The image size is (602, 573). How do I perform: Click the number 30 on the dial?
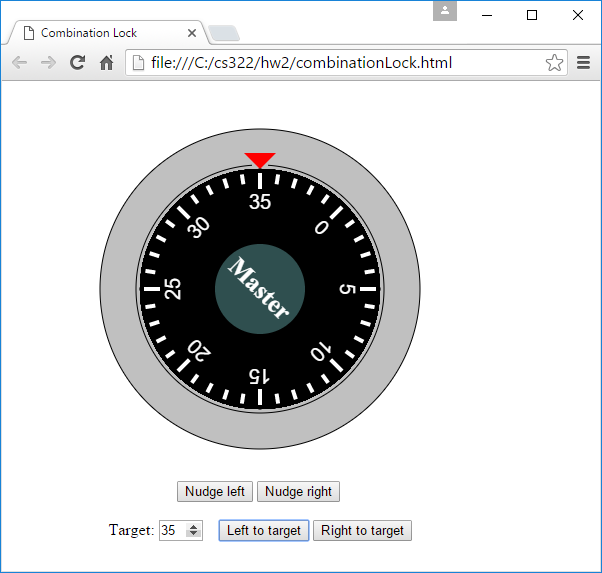tap(198, 227)
